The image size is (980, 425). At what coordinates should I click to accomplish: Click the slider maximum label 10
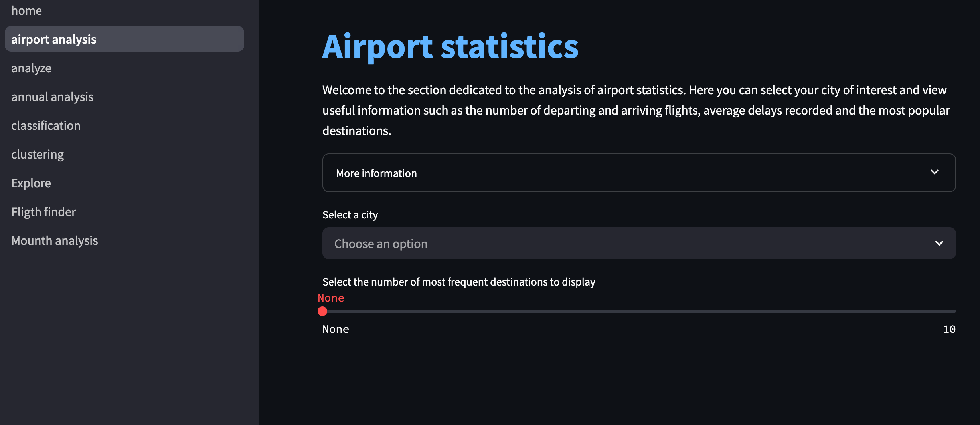point(949,329)
